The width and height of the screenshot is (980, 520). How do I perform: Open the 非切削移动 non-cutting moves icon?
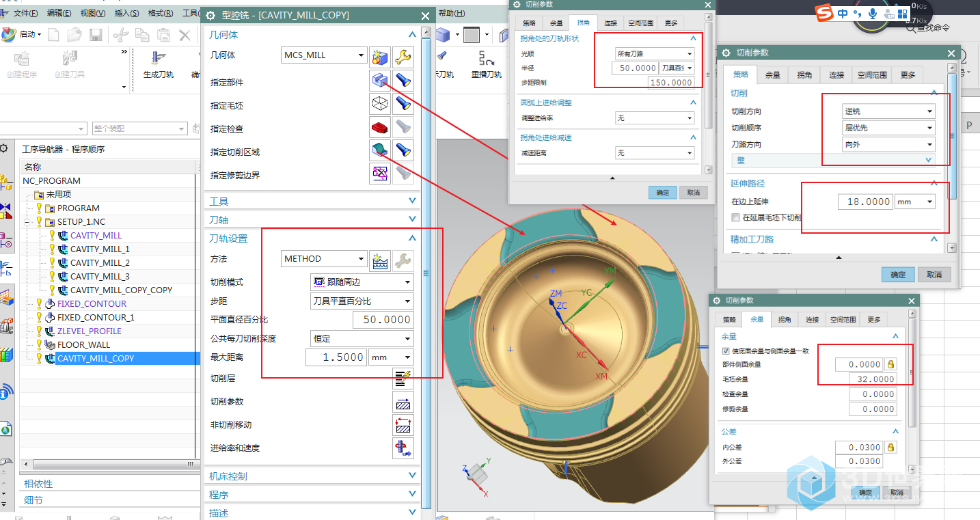(x=404, y=424)
